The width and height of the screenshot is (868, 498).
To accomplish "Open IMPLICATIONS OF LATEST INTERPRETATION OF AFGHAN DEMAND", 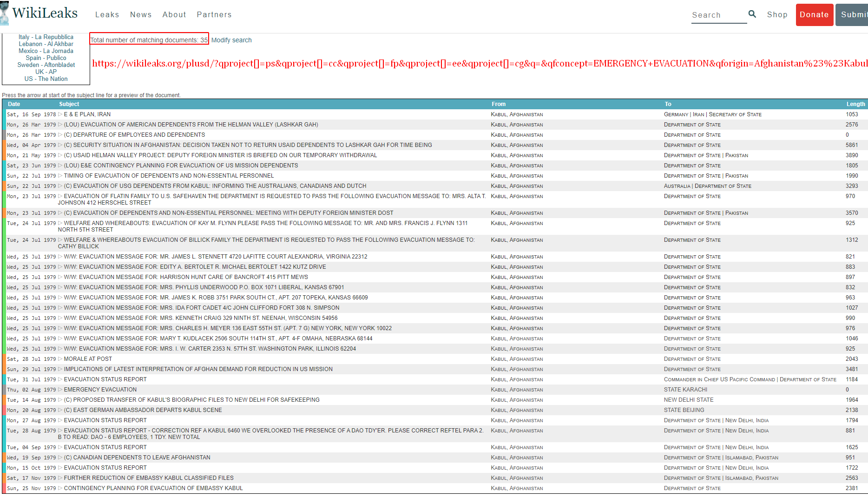I will tap(198, 369).
